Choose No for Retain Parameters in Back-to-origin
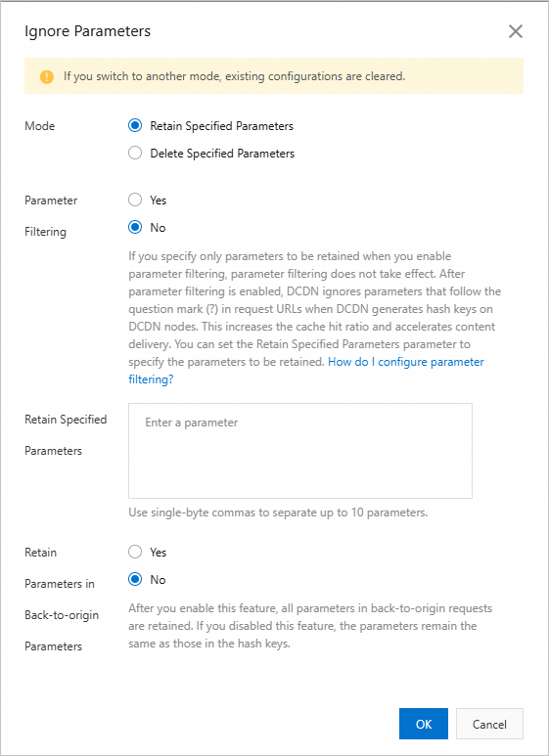 coord(135,580)
